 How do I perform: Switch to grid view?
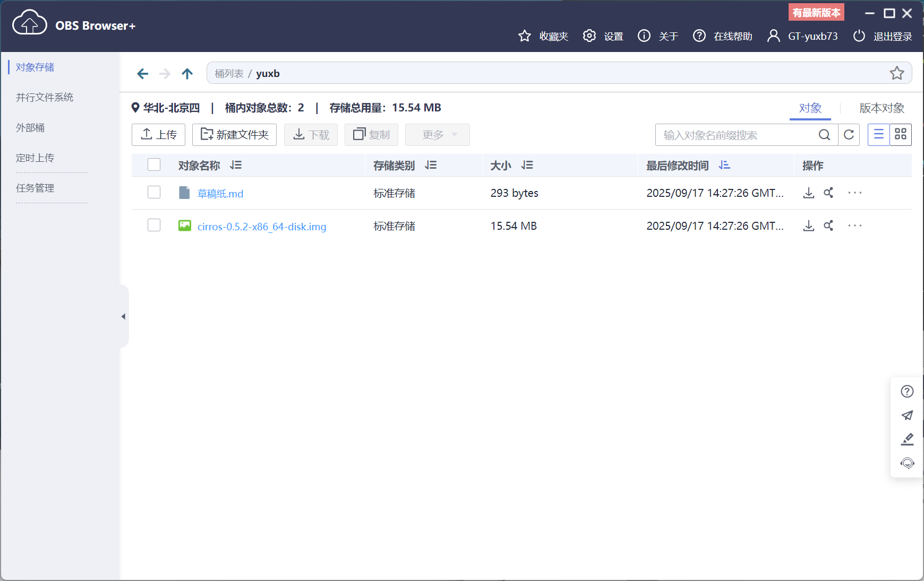[901, 135]
